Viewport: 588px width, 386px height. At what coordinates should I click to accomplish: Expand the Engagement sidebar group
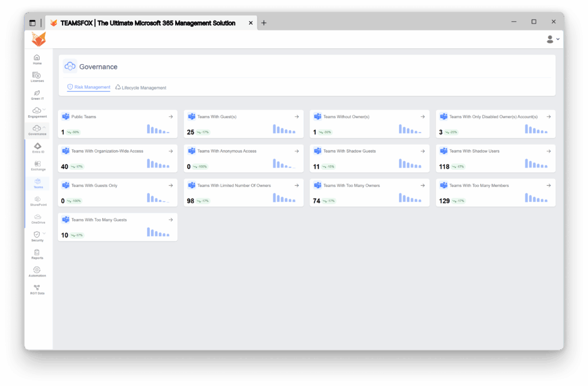(x=37, y=112)
